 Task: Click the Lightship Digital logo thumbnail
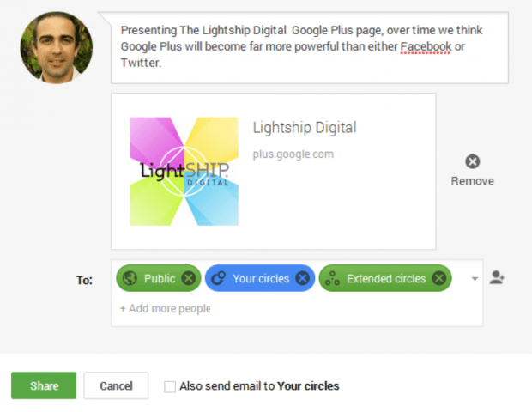(184, 171)
